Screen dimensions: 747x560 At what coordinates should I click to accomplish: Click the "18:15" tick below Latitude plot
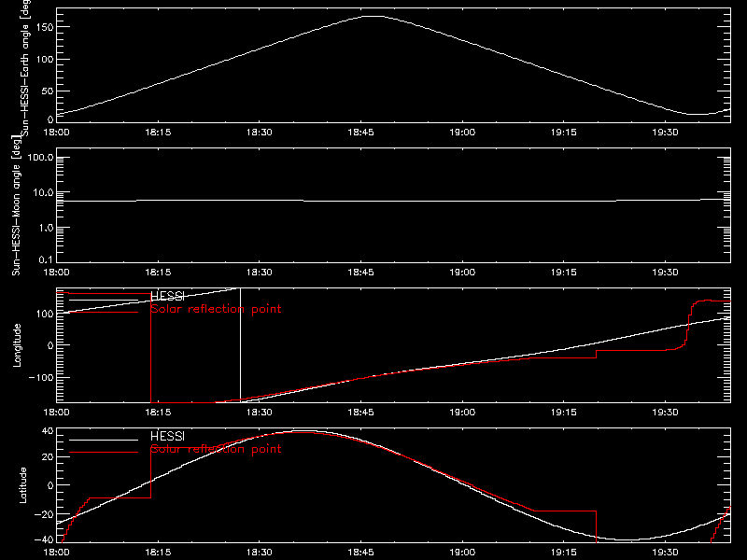158,553
